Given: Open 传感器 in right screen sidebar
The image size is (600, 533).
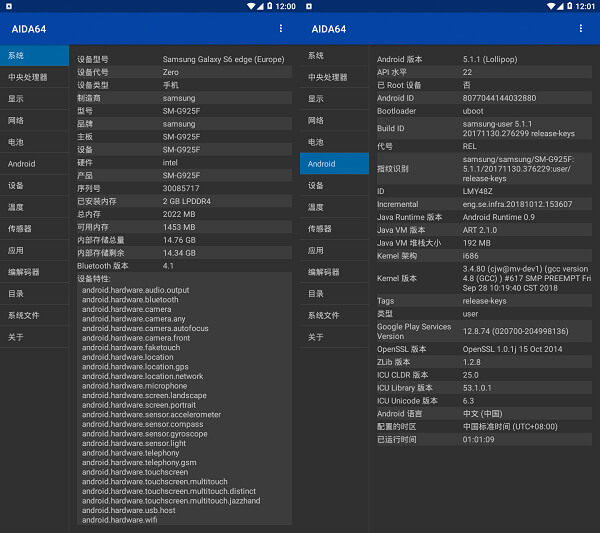Looking at the screenshot, I should click(334, 229).
